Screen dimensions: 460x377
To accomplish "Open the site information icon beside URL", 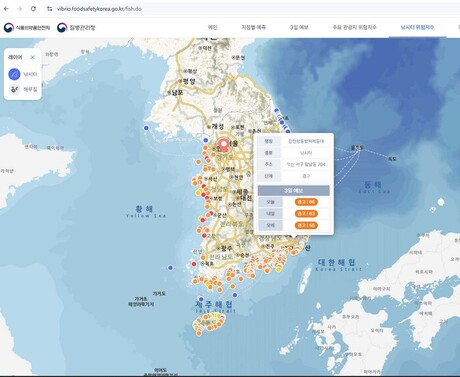I will (x=50, y=9).
